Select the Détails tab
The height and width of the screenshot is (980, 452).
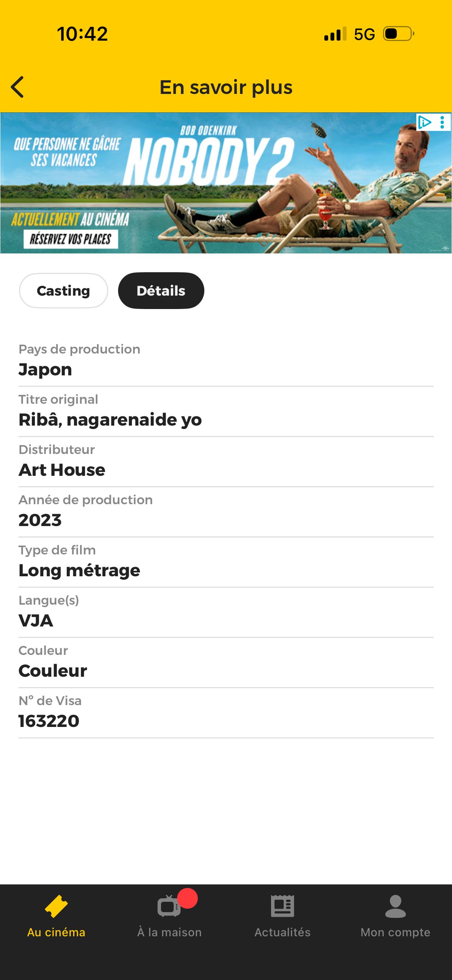pos(161,291)
